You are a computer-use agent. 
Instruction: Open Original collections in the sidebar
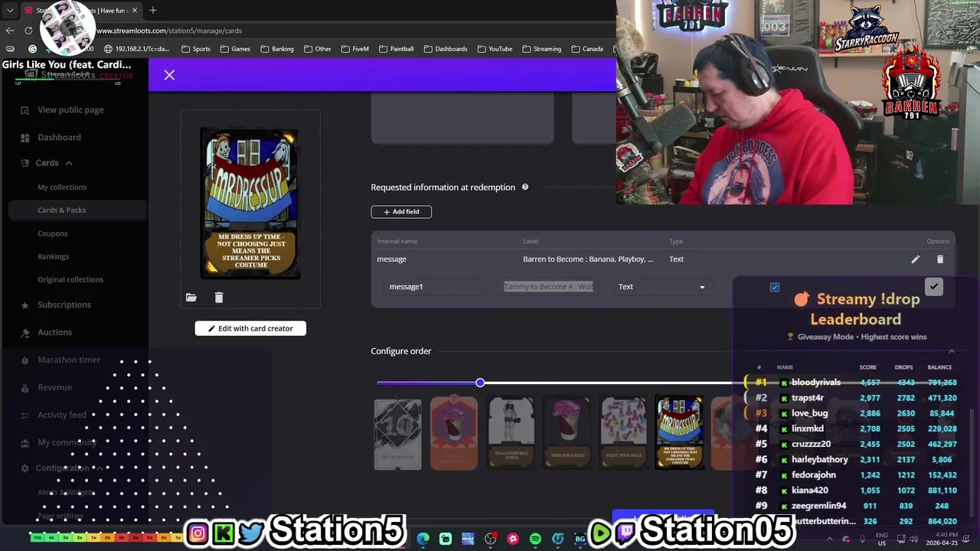tap(70, 280)
